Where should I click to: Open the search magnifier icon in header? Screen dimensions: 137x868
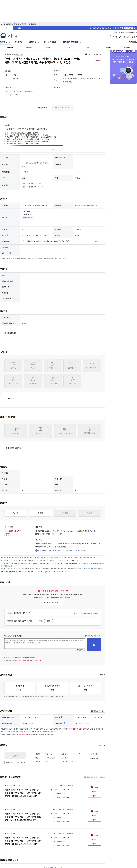pos(132,37)
